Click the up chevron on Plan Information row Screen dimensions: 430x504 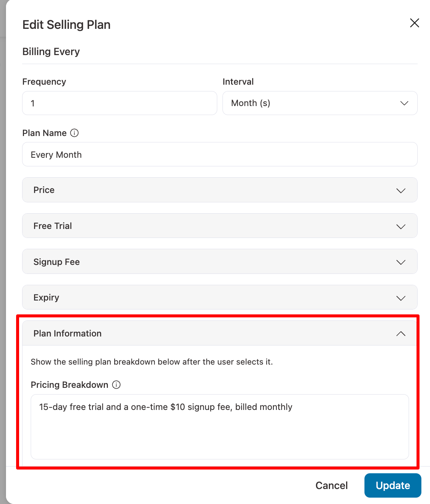point(401,334)
